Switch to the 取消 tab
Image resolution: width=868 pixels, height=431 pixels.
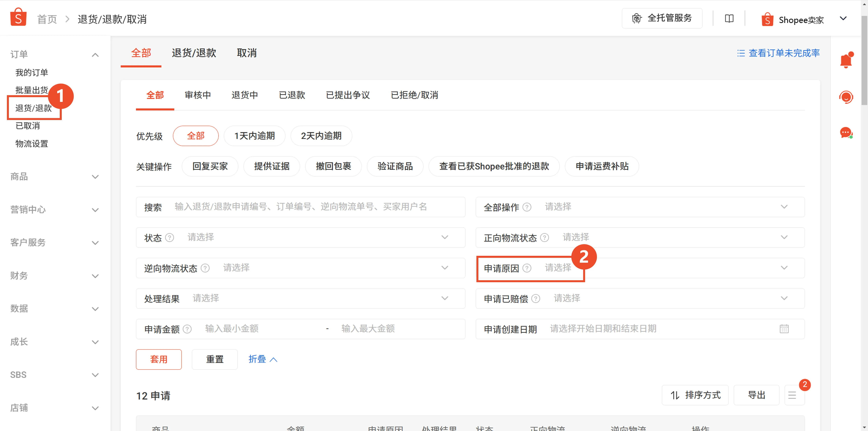point(247,53)
